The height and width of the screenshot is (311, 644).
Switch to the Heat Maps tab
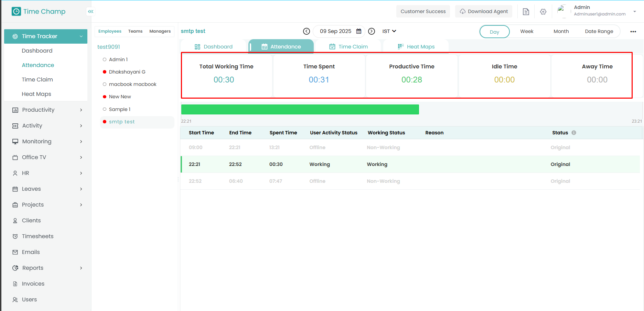(416, 47)
